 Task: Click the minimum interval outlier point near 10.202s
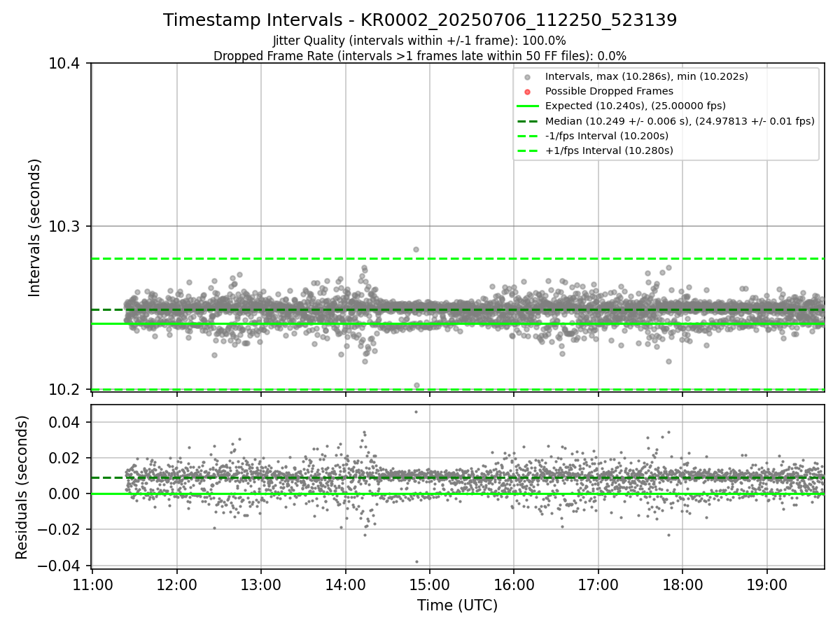(x=416, y=385)
